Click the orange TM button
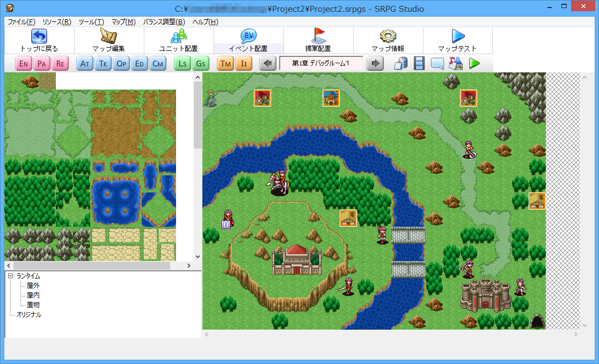The width and height of the screenshot is (599, 364). (x=226, y=63)
